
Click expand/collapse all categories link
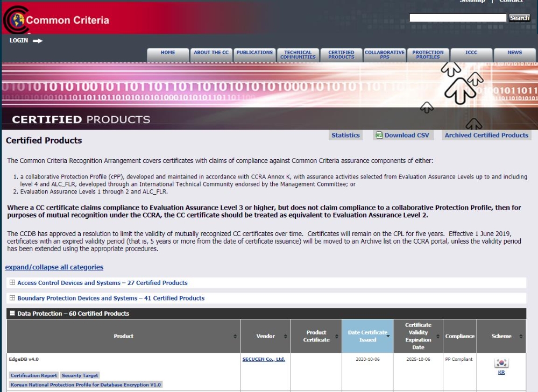click(x=54, y=267)
